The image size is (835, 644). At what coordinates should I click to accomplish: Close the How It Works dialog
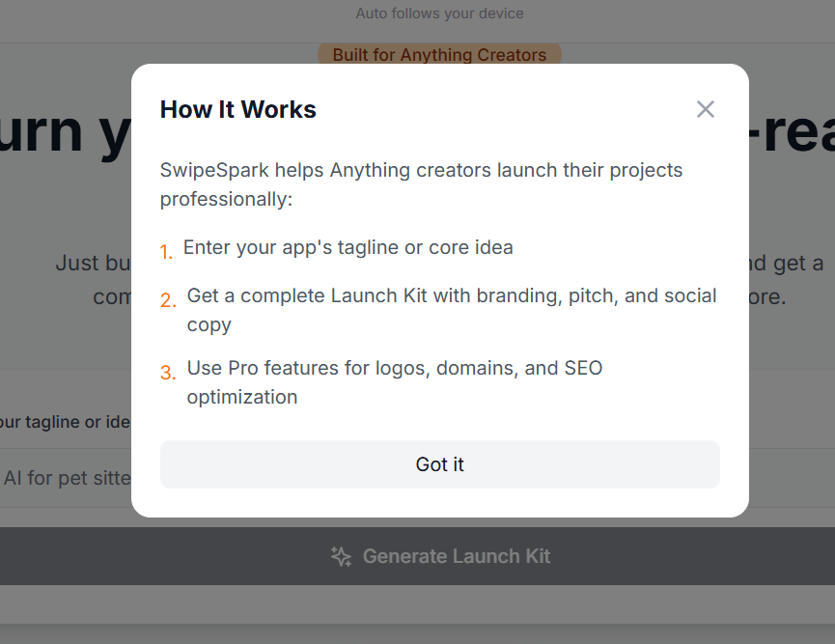(x=705, y=109)
